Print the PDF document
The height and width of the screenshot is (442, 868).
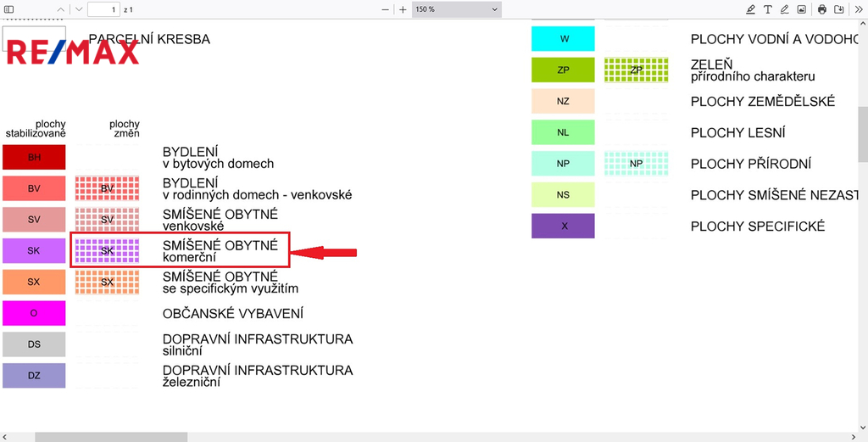822,9
